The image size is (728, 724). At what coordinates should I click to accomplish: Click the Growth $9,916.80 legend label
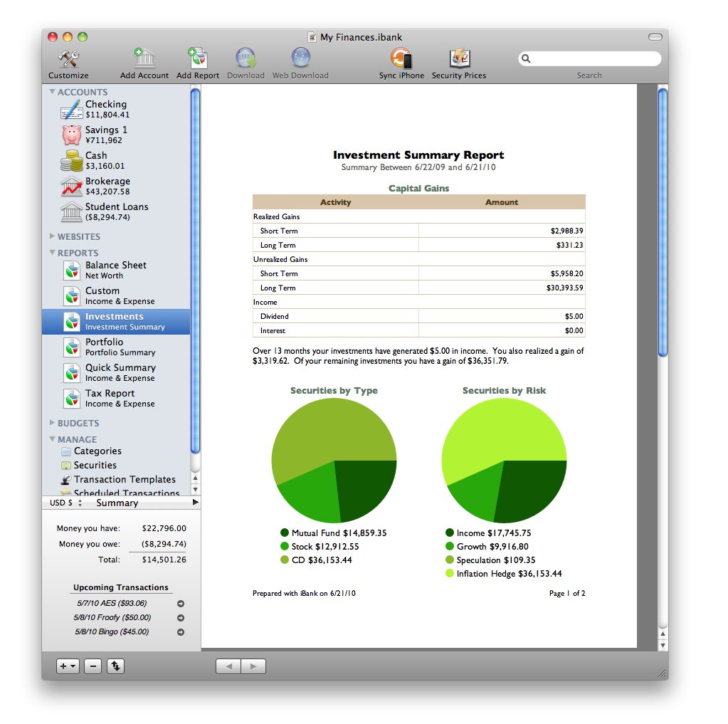pyautogui.click(x=492, y=547)
